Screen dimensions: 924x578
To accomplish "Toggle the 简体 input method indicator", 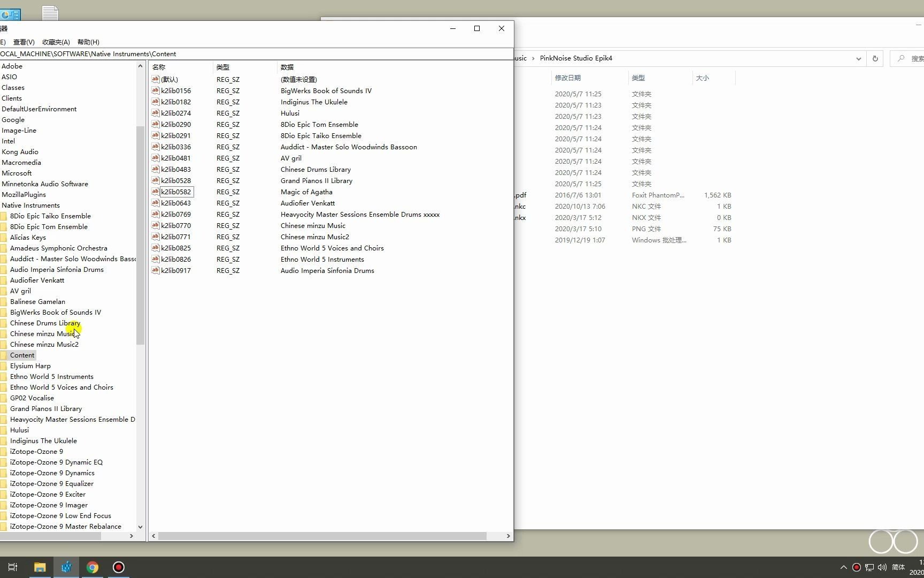I will [898, 567].
